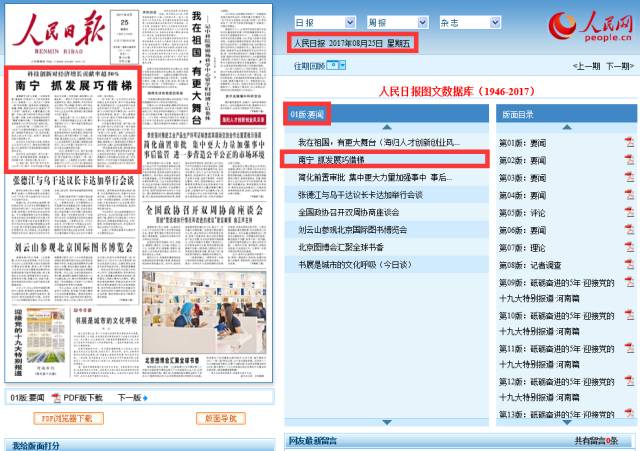Open page 第07版：理论

(x=522, y=248)
